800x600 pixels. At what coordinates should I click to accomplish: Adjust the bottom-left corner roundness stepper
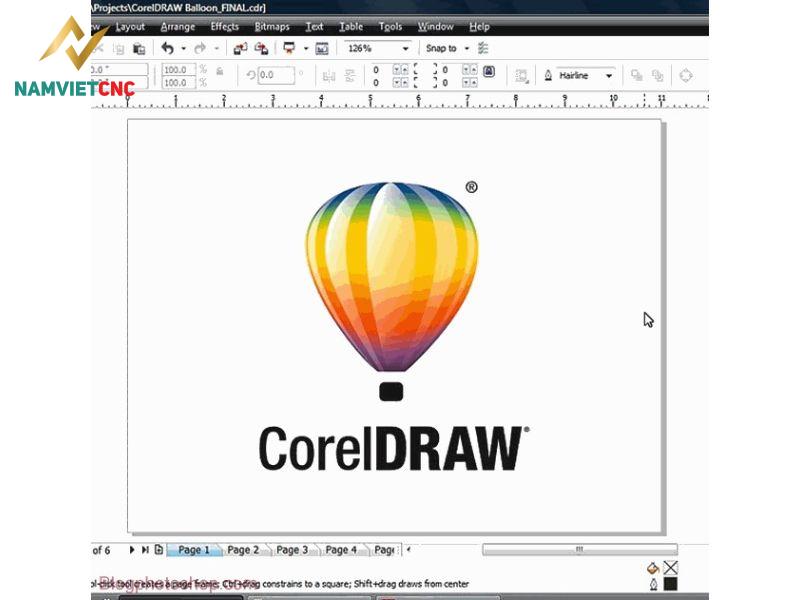pos(401,83)
